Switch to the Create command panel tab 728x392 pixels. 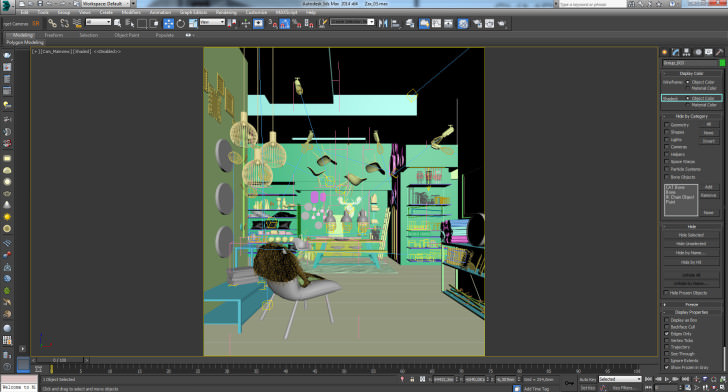(665, 52)
